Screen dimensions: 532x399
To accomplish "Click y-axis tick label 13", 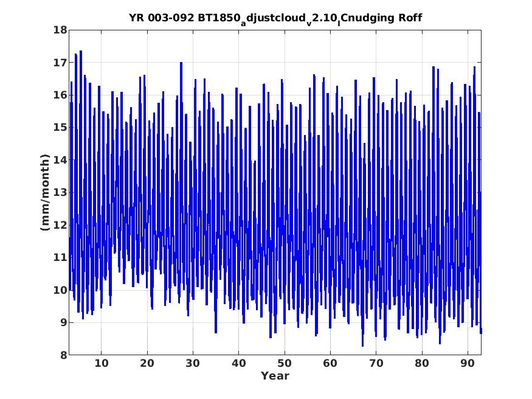I will (x=60, y=192).
